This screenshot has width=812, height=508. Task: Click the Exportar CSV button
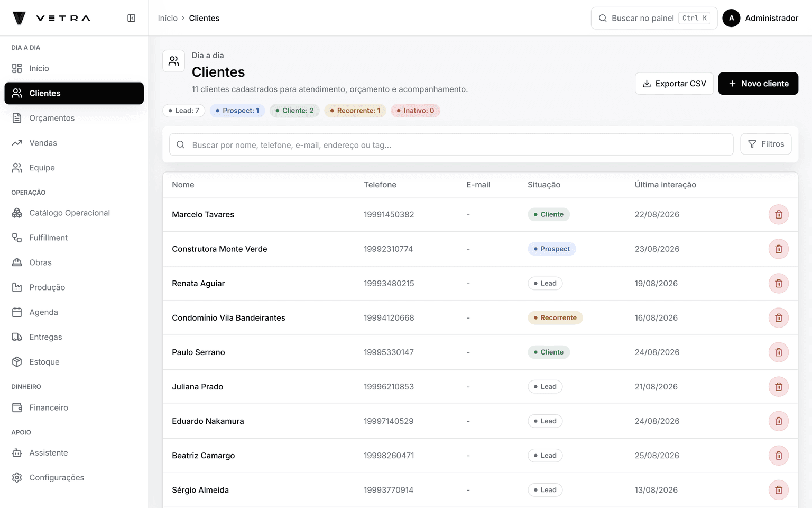[x=674, y=84]
